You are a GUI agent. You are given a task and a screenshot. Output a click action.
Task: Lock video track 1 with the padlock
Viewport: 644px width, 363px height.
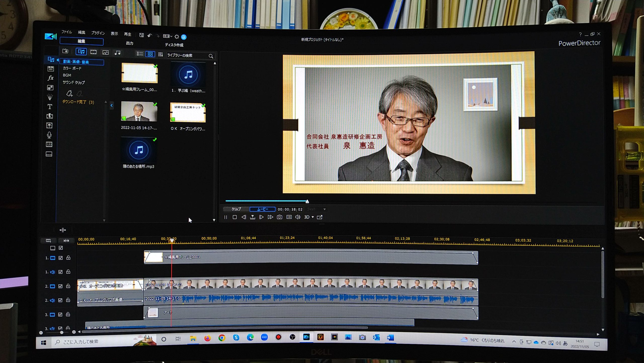point(68,258)
